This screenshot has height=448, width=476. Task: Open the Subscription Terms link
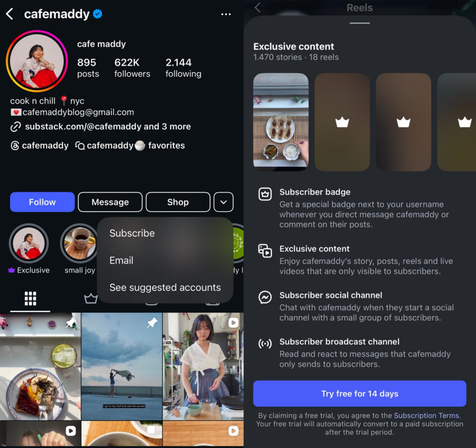pyautogui.click(x=426, y=415)
